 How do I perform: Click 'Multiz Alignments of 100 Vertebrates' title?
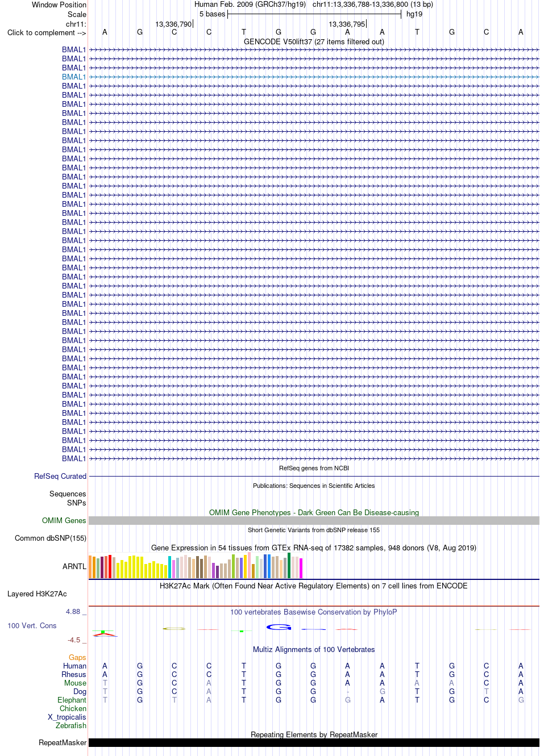(314, 649)
